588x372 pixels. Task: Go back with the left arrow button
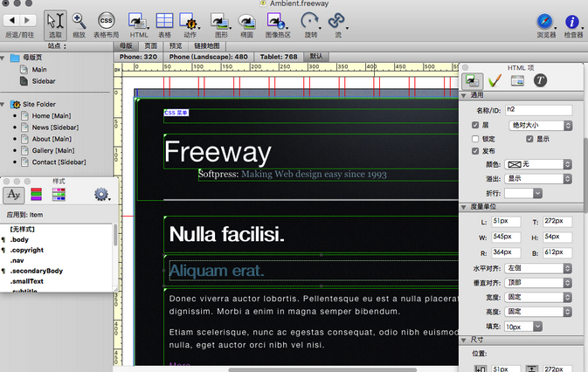tap(11, 20)
